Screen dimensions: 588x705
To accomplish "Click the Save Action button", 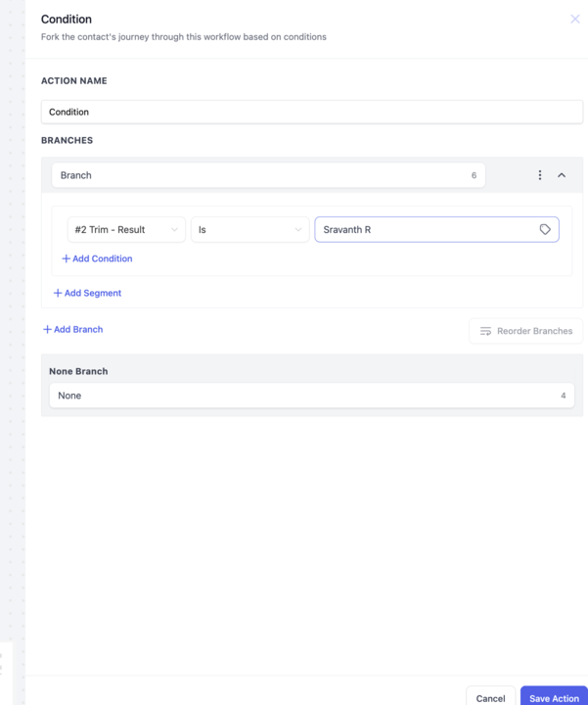I will point(555,698).
